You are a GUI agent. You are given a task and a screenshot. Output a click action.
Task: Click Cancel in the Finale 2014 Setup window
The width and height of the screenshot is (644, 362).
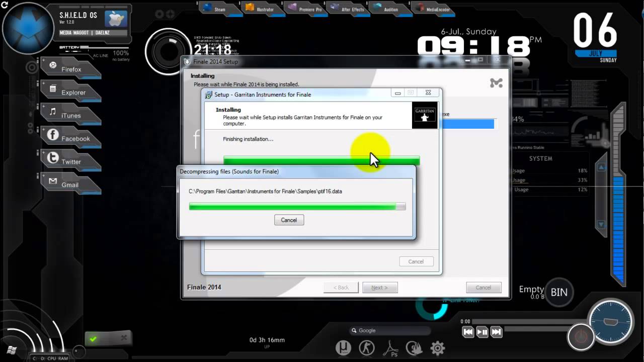click(484, 288)
